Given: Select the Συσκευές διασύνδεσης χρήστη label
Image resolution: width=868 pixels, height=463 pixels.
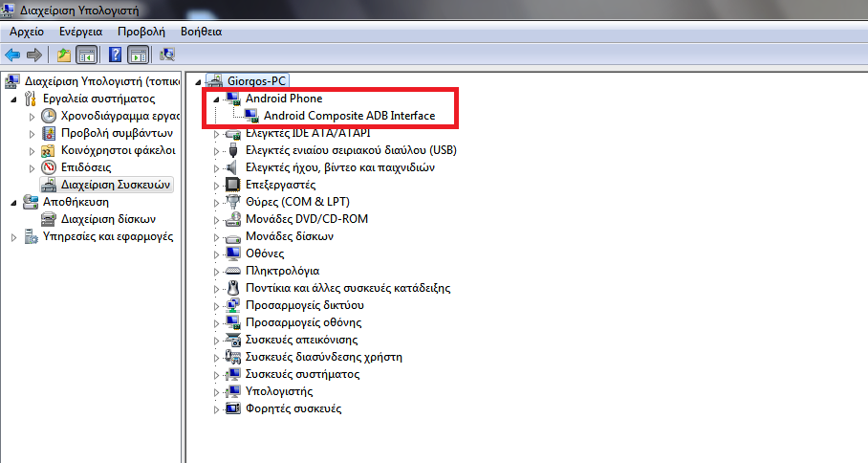Looking at the screenshot, I should click(324, 357).
